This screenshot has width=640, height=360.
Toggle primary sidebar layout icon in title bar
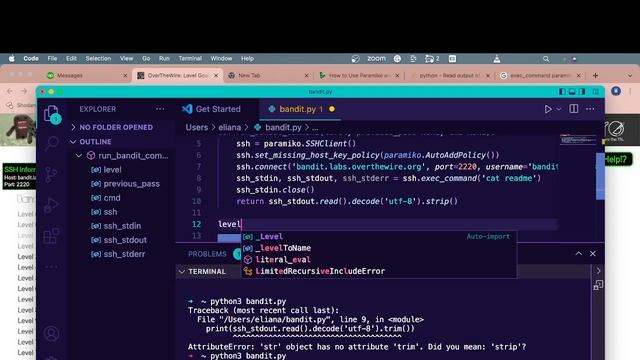[x=562, y=92]
